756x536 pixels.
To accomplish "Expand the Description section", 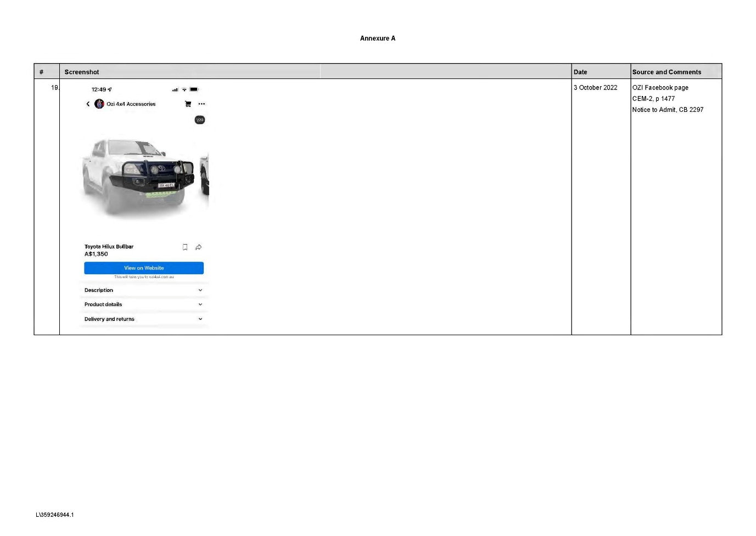I will (x=144, y=290).
